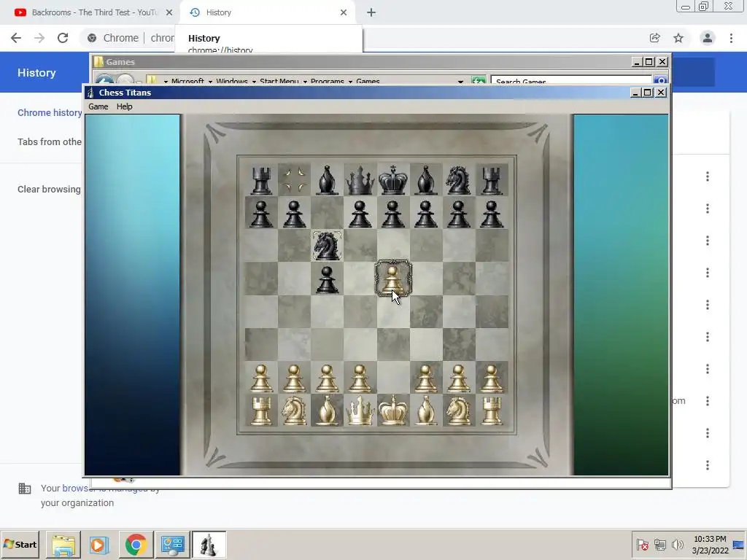Viewport: 747px width, 560px height.
Task: Open Chrome's three-dot main menu
Action: coord(731,38)
